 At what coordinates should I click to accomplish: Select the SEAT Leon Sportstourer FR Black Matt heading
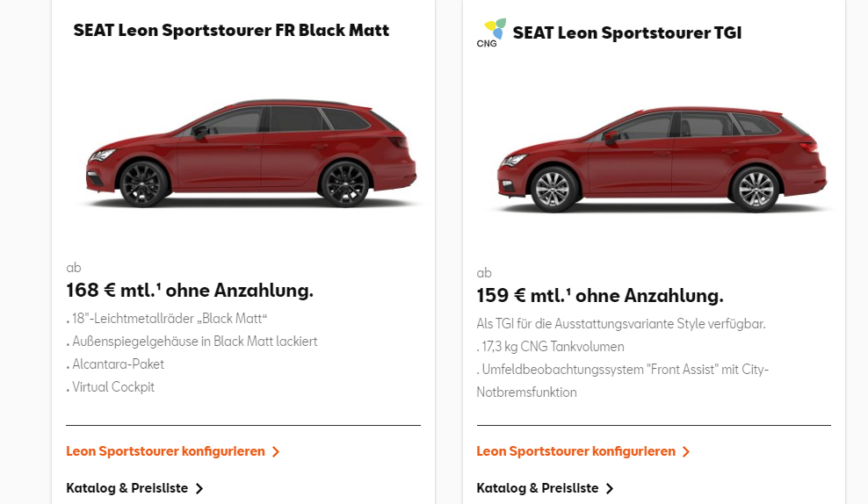pos(231,31)
